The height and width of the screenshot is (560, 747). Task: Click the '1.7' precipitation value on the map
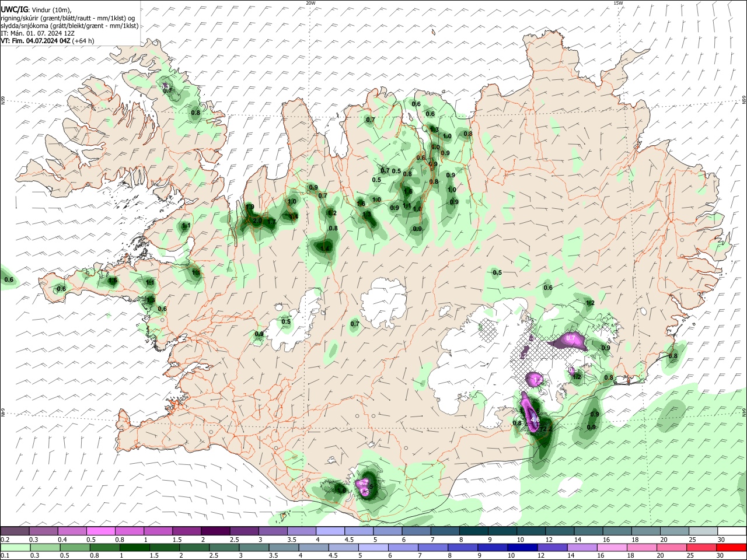pyautogui.click(x=271, y=222)
